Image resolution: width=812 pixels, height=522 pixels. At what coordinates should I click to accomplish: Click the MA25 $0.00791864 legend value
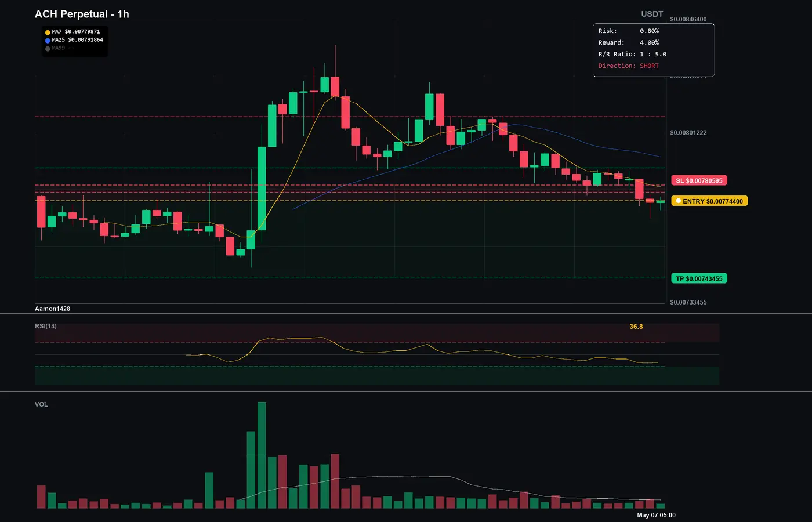click(x=78, y=40)
